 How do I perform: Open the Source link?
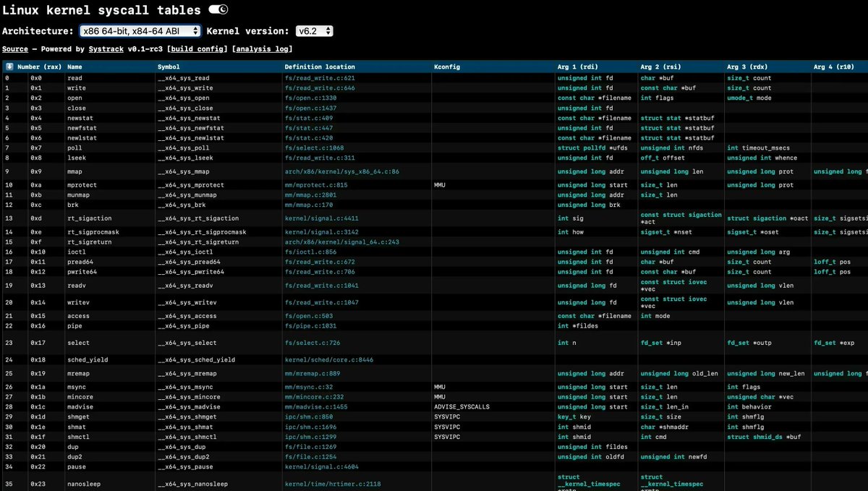[x=15, y=49]
